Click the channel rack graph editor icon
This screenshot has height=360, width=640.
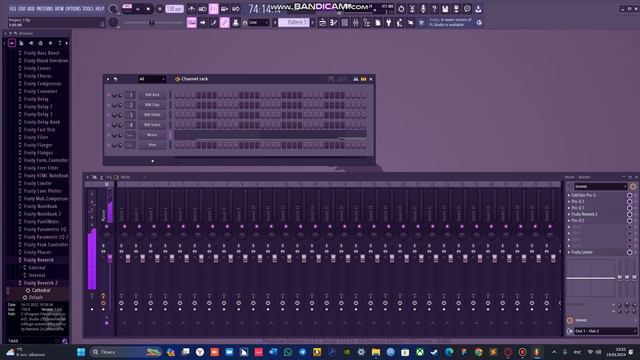356,79
